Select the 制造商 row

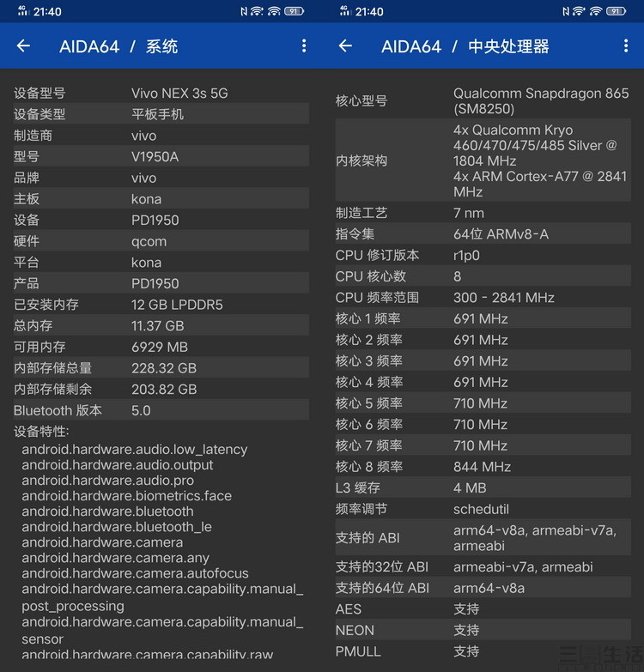pos(161,136)
